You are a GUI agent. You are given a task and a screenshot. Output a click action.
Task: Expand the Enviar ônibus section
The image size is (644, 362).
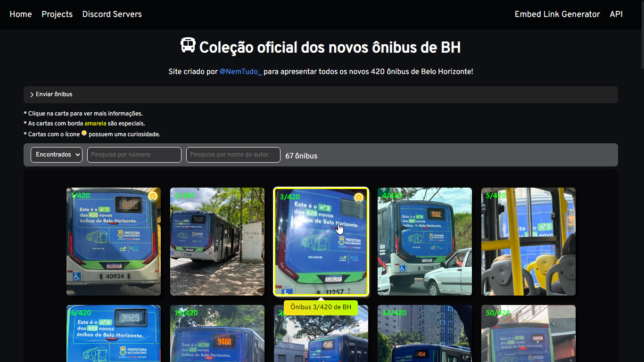tap(321, 94)
